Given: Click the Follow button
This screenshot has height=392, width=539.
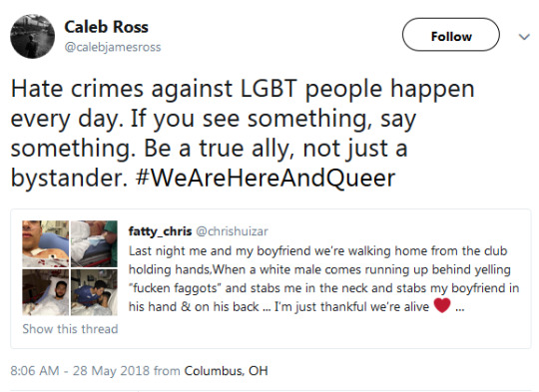Looking at the screenshot, I should click(450, 35).
